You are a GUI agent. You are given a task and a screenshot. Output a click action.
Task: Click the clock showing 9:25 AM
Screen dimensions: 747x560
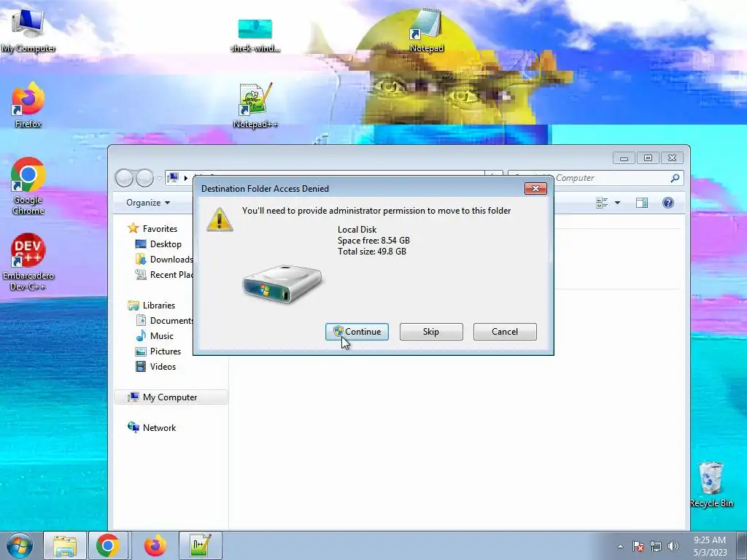pyautogui.click(x=710, y=546)
